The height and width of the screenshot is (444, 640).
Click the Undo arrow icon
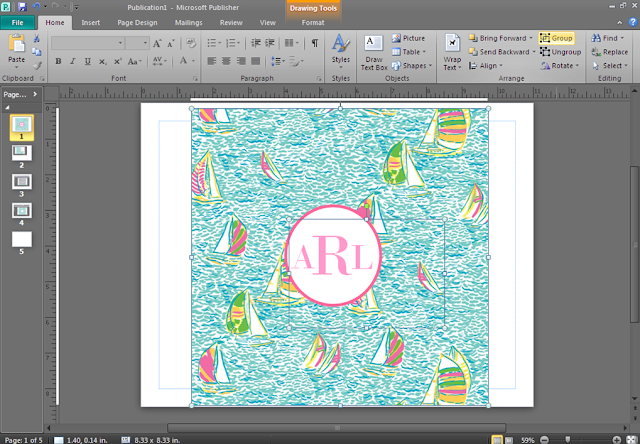(36, 7)
